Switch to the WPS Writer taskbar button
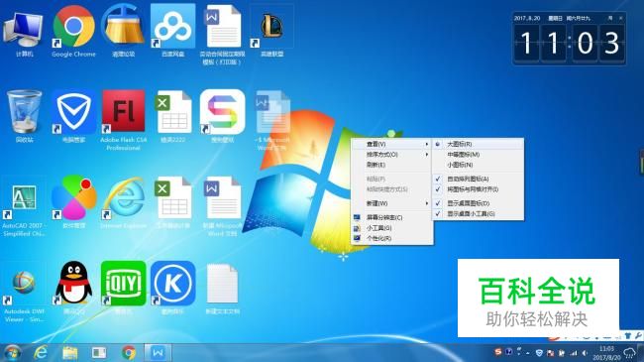 coord(158,352)
